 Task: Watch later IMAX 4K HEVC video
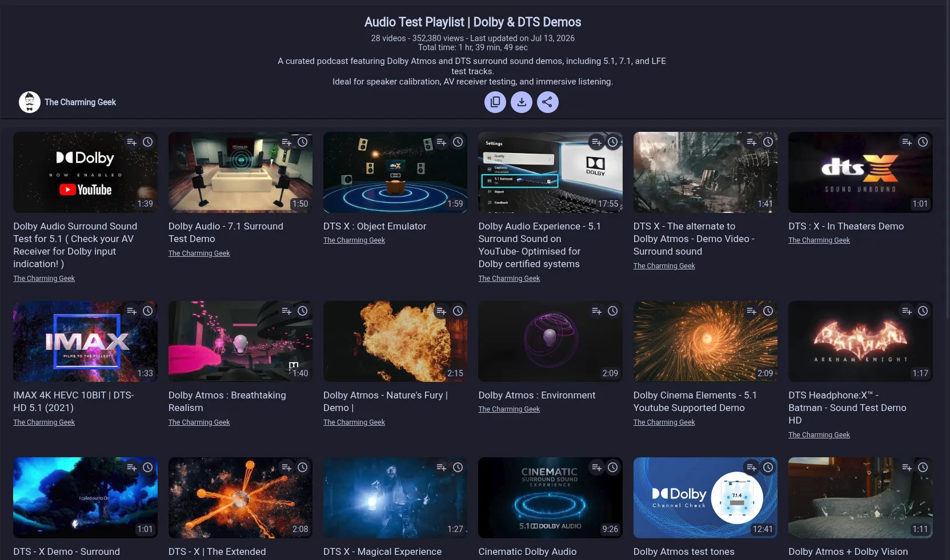tap(148, 311)
